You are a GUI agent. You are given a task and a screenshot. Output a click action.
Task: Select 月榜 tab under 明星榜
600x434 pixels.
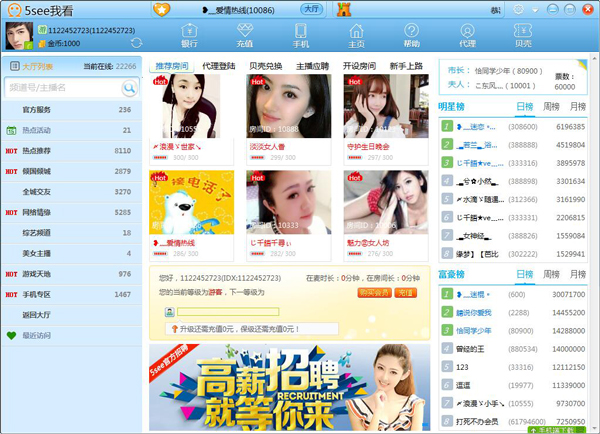pyautogui.click(x=577, y=107)
